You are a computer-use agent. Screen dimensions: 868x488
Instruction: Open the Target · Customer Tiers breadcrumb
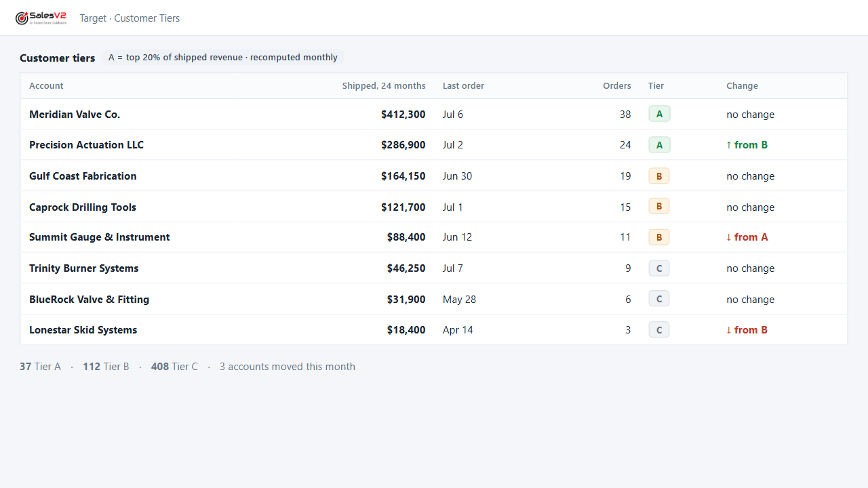point(130,18)
